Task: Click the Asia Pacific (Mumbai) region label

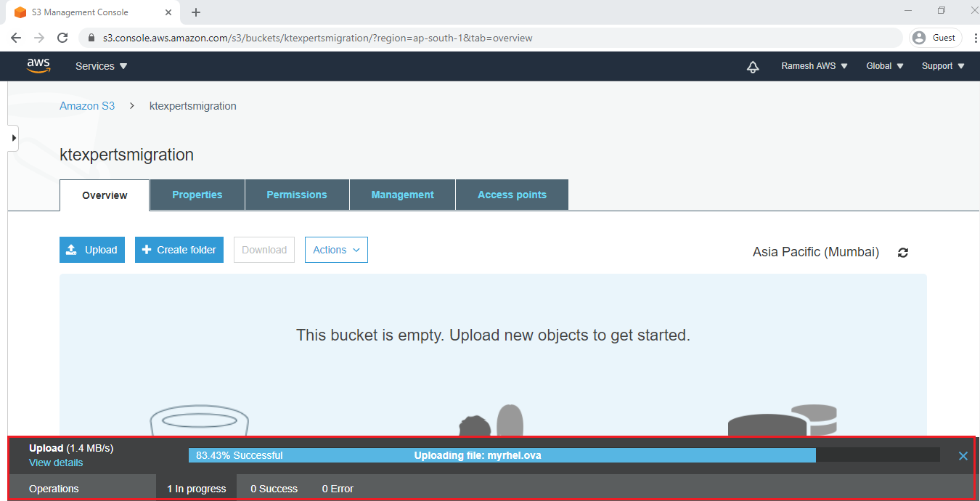Action: tap(816, 252)
